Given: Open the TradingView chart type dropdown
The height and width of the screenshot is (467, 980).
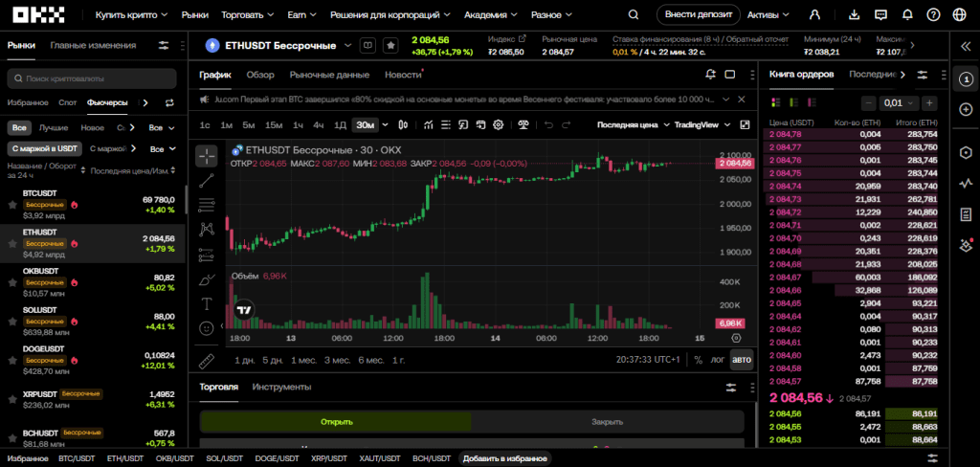Looking at the screenshot, I should (702, 124).
